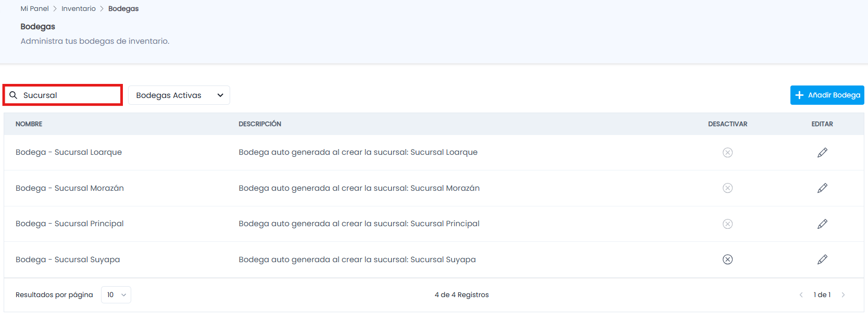Edit Bodega - Sucursal Principal with pencil
Image resolution: width=868 pixels, height=319 pixels.
[822, 224]
